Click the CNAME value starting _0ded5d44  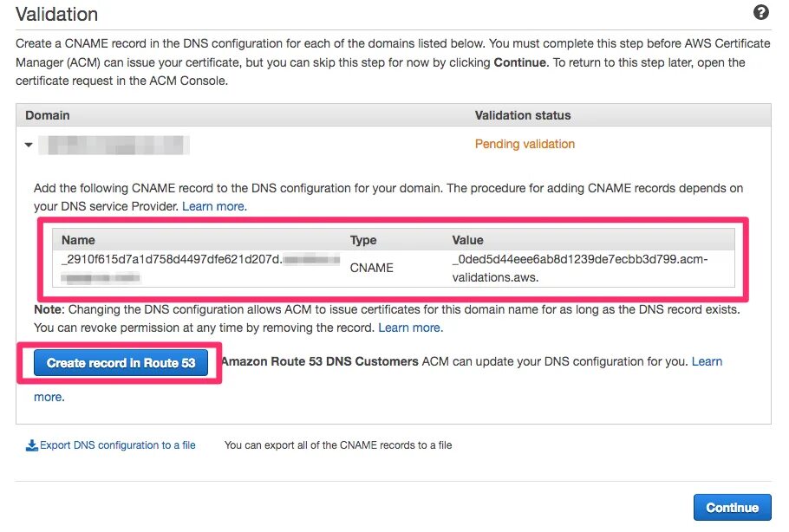[579, 259]
